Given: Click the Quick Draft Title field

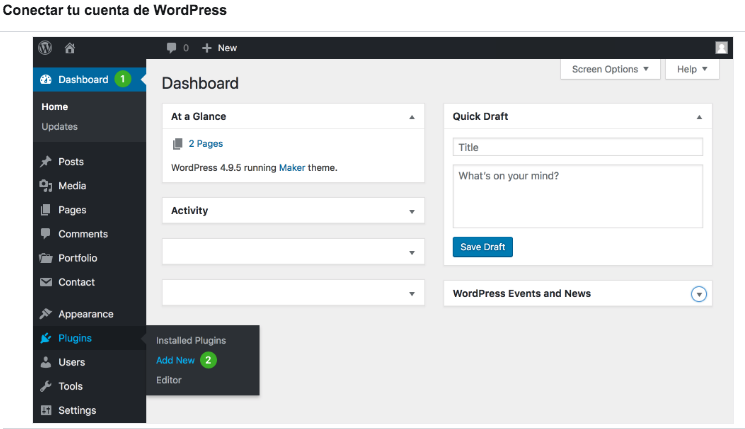Looking at the screenshot, I should 578,147.
